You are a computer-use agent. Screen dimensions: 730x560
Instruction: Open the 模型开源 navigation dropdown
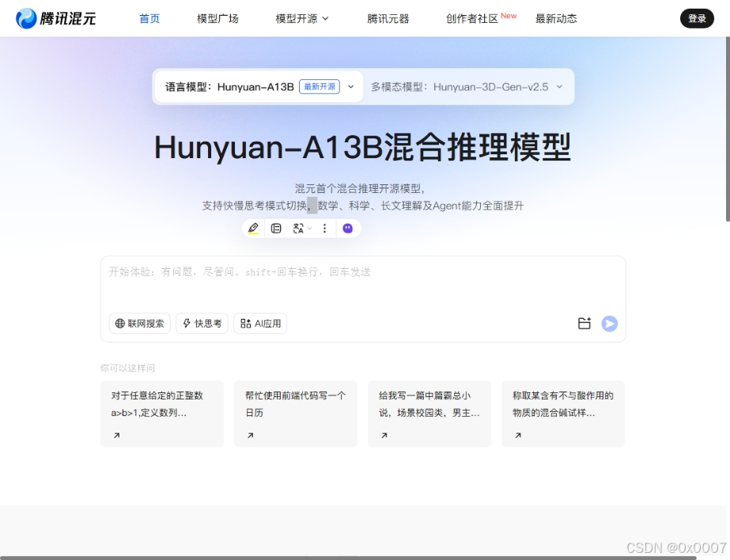(303, 17)
